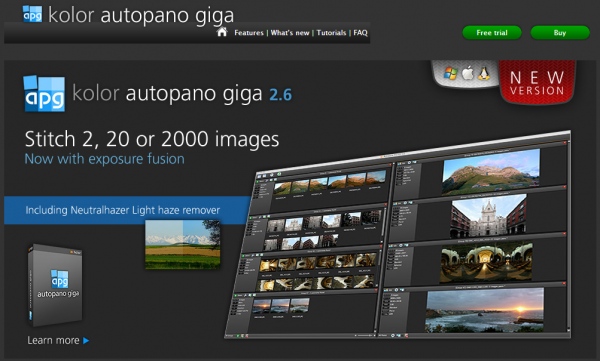Click the cathedral panorama preview in screenshot
The height and width of the screenshot is (361, 600).
pyautogui.click(x=489, y=216)
